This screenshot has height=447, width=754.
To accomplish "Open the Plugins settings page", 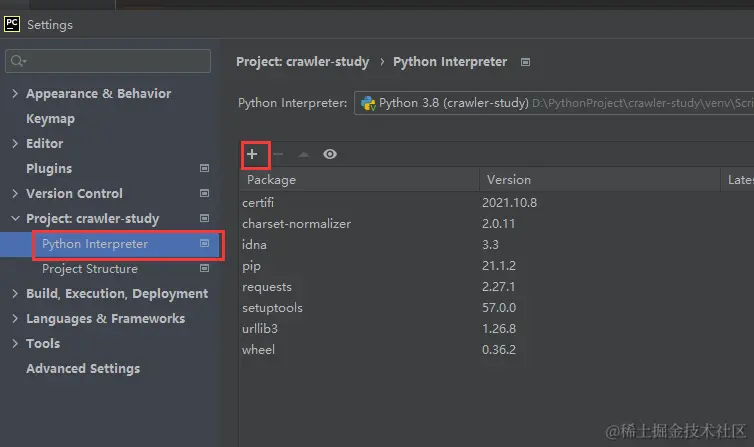I will pos(49,168).
